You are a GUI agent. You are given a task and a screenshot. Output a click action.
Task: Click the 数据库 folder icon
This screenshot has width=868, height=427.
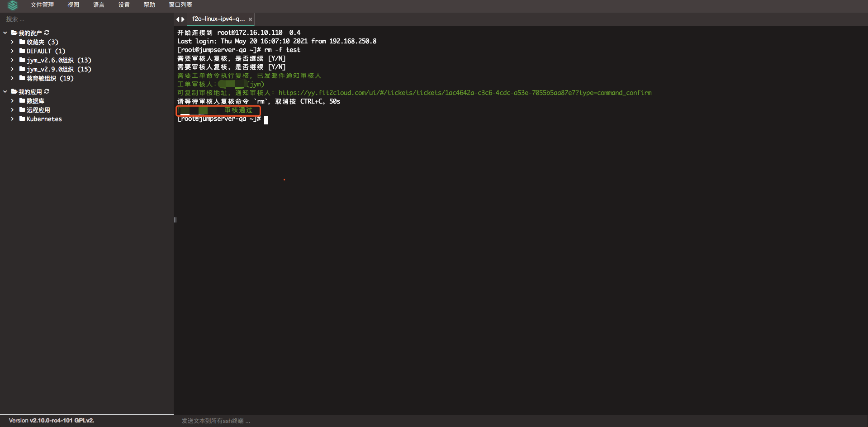22,100
